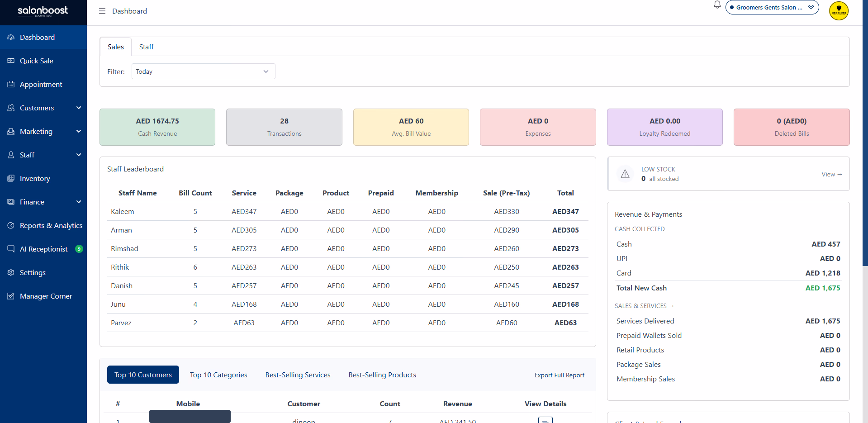
Task: Click the Cash Revenue green card
Action: pos(157,127)
